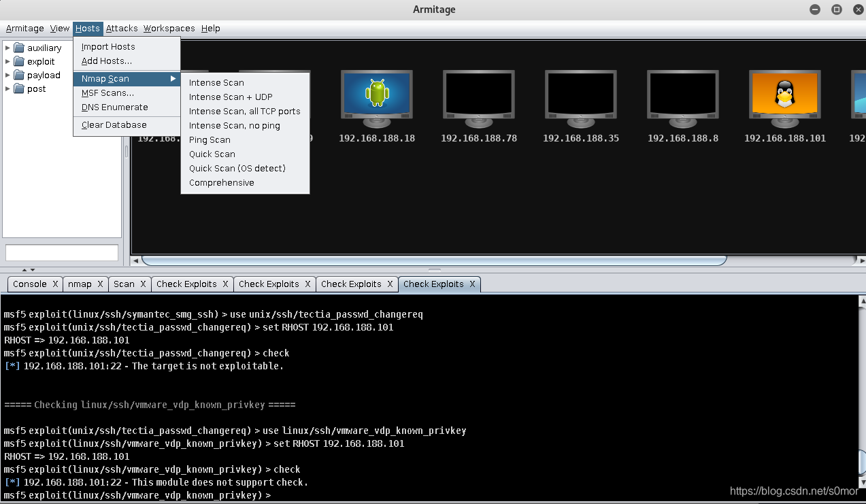Image resolution: width=866 pixels, height=504 pixels.
Task: Click the horizontal scrollbar of the hosts pane
Action: pyautogui.click(x=434, y=261)
